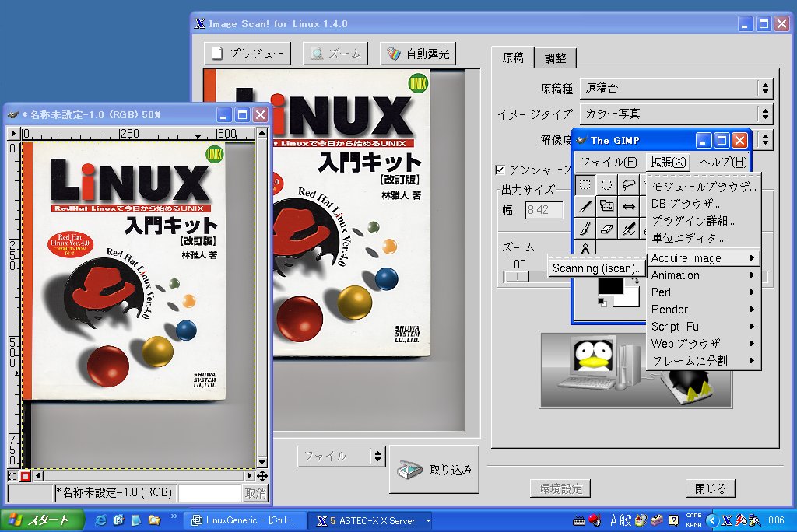Click the ズーム button in Image Scan

tap(335, 54)
